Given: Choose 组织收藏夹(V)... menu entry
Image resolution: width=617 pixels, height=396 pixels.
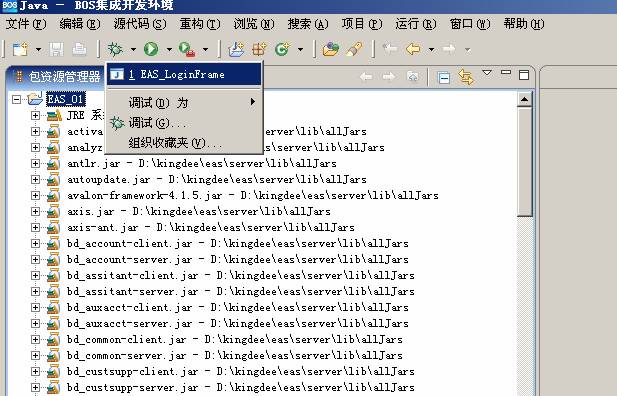Looking at the screenshot, I should pos(184,142).
